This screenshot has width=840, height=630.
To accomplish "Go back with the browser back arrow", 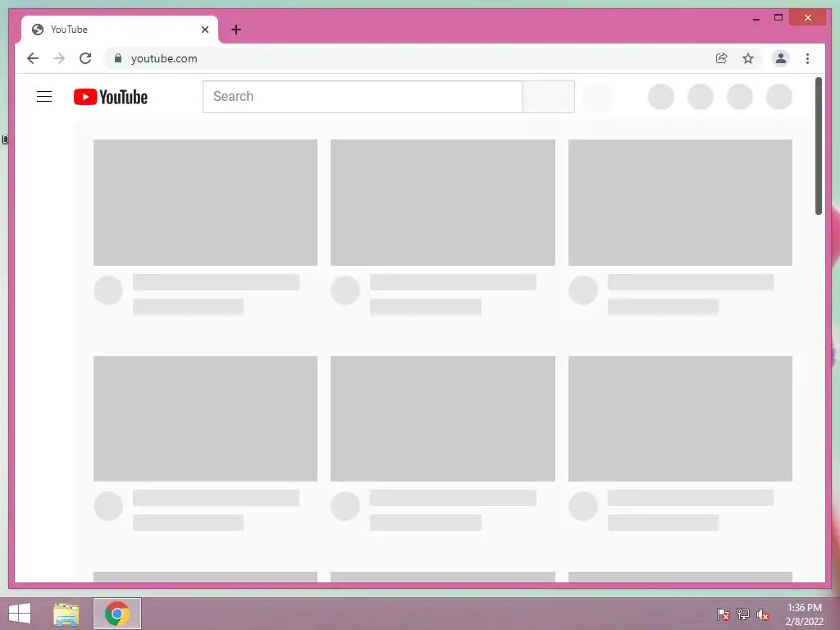I will [x=33, y=58].
